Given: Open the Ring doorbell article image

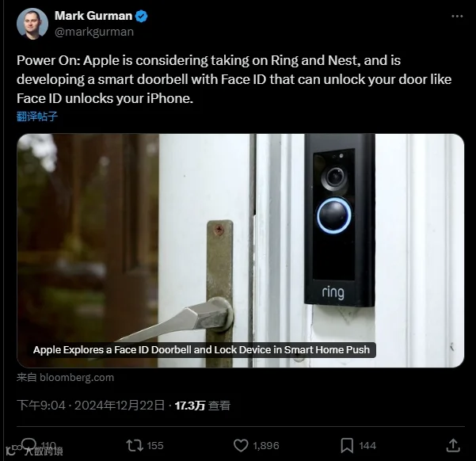Looking at the screenshot, I should (x=241, y=250).
